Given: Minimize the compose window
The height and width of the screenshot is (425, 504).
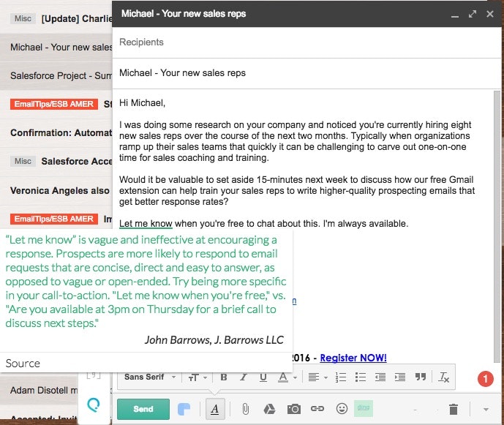Looking at the screenshot, I should click(455, 15).
